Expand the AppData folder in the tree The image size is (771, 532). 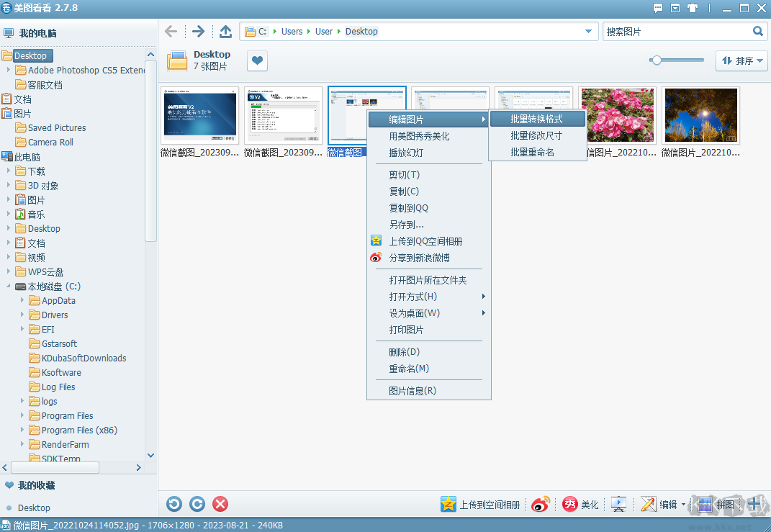point(22,300)
